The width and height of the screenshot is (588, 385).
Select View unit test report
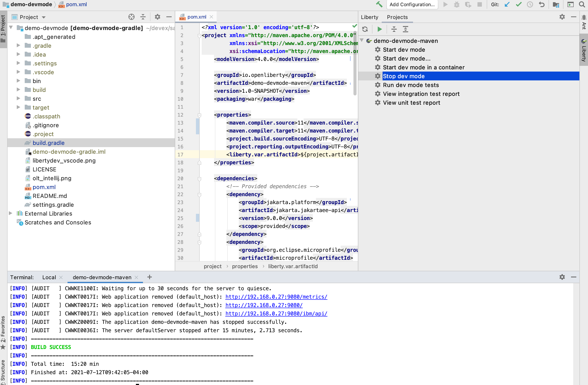point(411,103)
